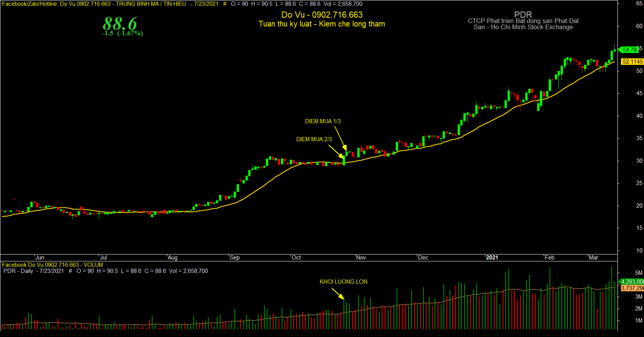Click the Feb label on the date axis
The height and width of the screenshot is (337, 644).
point(549,258)
